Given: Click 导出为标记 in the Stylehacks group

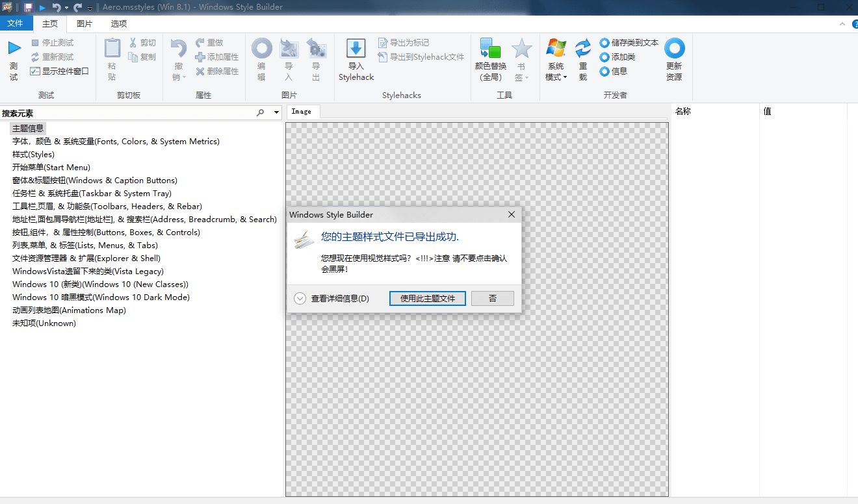Looking at the screenshot, I should (x=403, y=43).
